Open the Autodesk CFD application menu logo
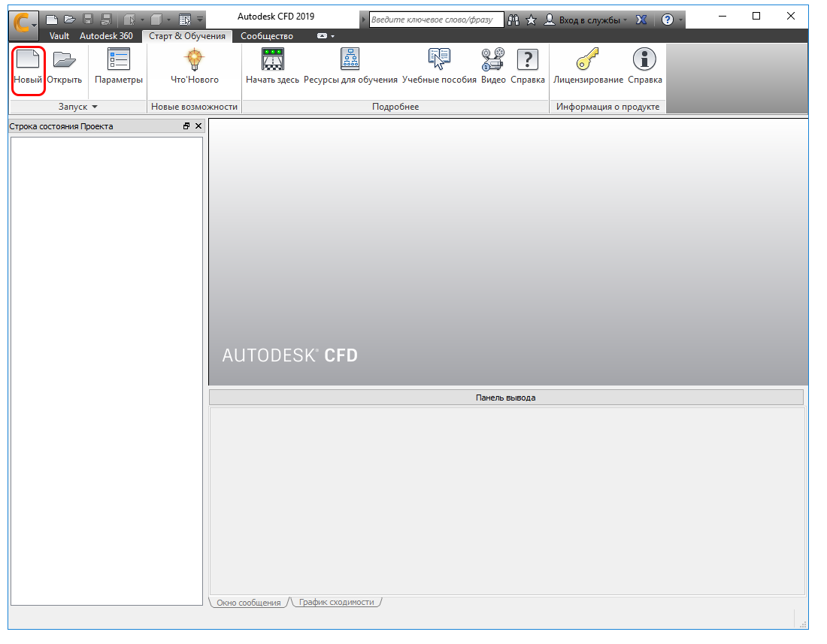This screenshot has height=644, width=827. (23, 25)
